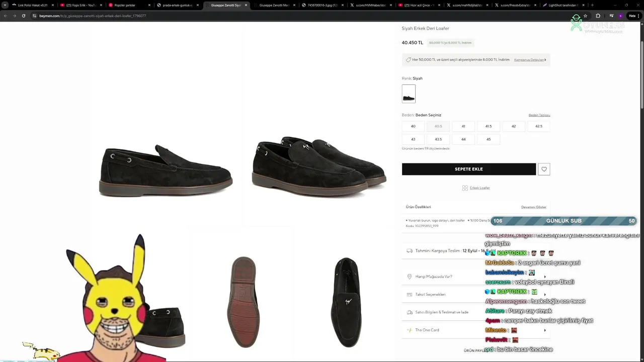Open a new browser tab with the plus icon
The width and height of the screenshot is (644, 362).
click(592, 5)
